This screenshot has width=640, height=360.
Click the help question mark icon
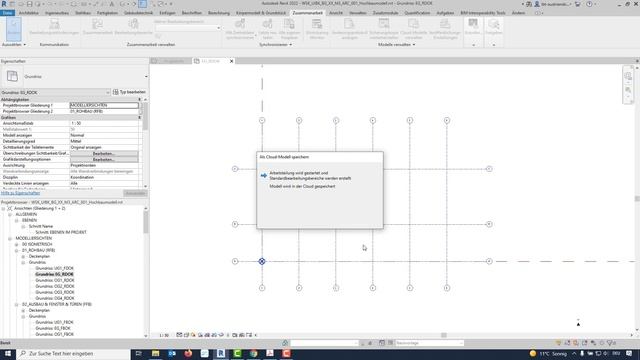[589, 4]
